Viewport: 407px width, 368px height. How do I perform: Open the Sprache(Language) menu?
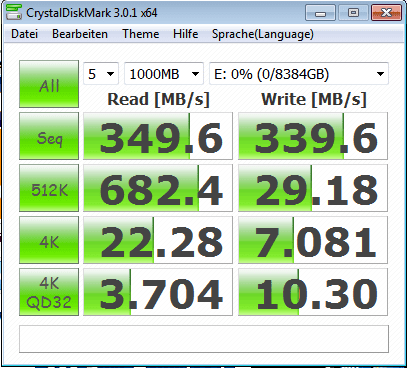point(263,34)
